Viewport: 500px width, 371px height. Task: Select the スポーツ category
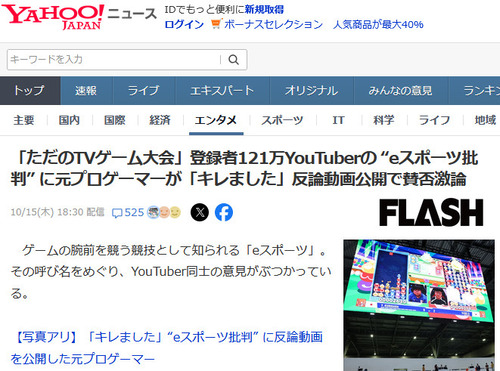click(282, 120)
